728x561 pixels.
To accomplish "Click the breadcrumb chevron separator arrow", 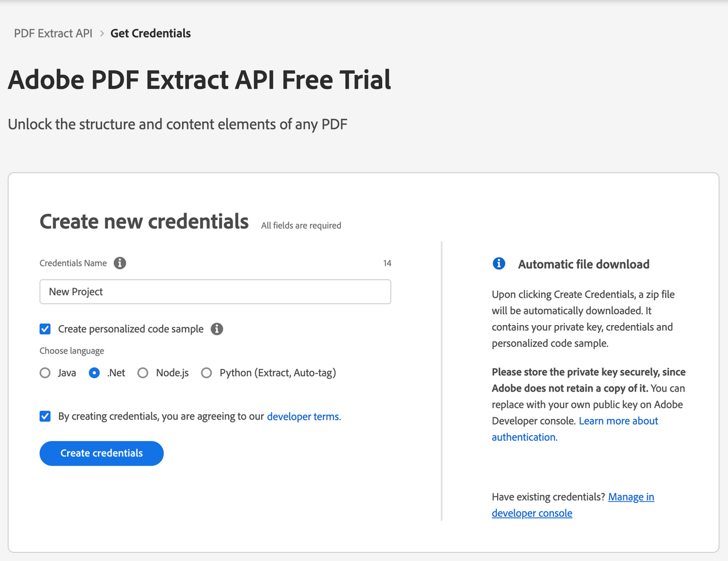I will click(102, 34).
